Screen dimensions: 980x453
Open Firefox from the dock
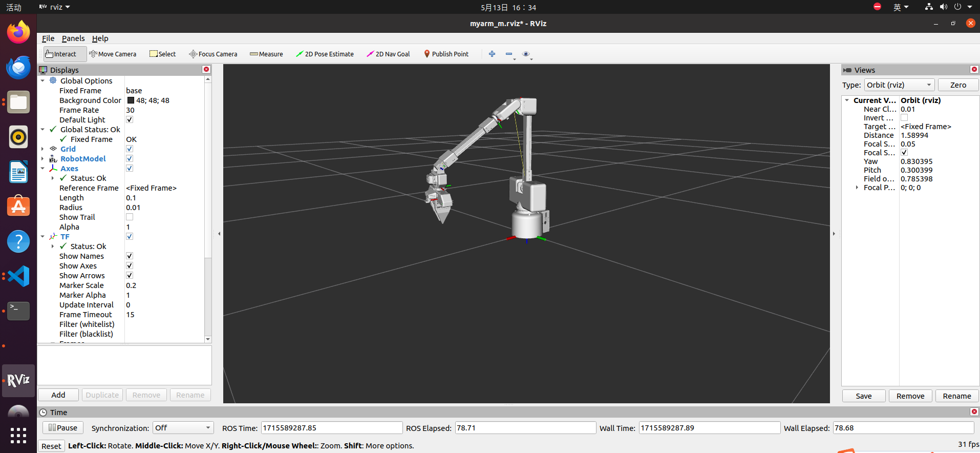point(18,32)
